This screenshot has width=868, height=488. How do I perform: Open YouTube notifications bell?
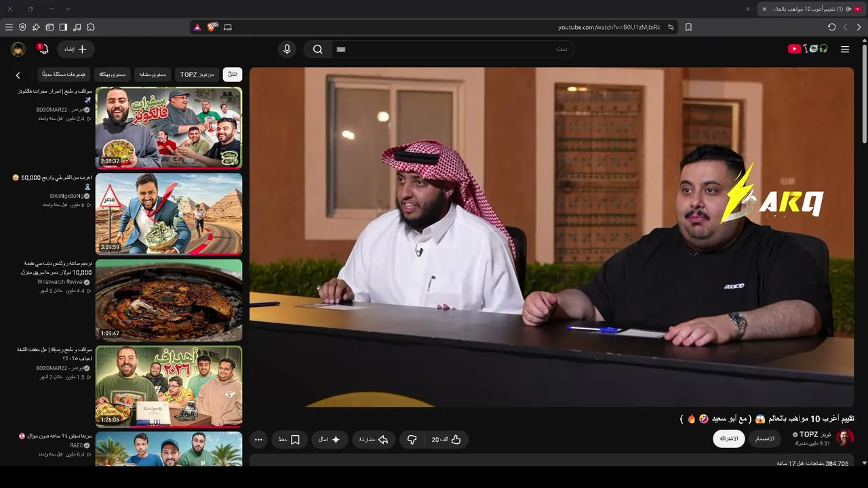(43, 49)
